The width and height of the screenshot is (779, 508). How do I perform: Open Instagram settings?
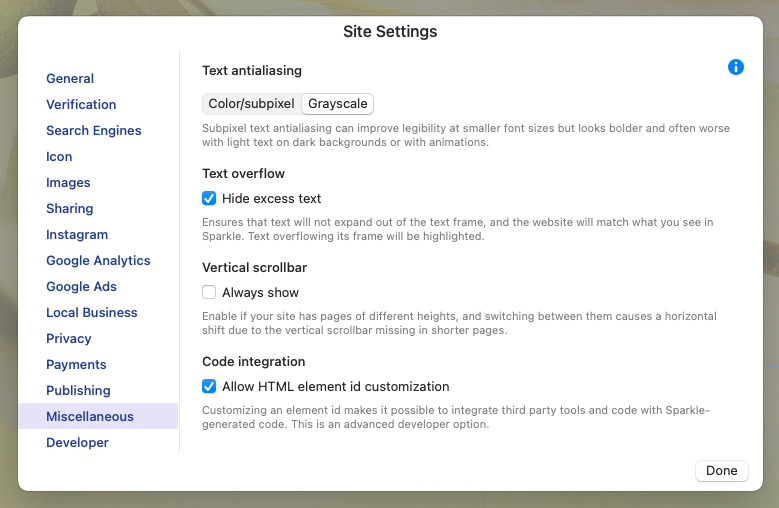point(77,235)
